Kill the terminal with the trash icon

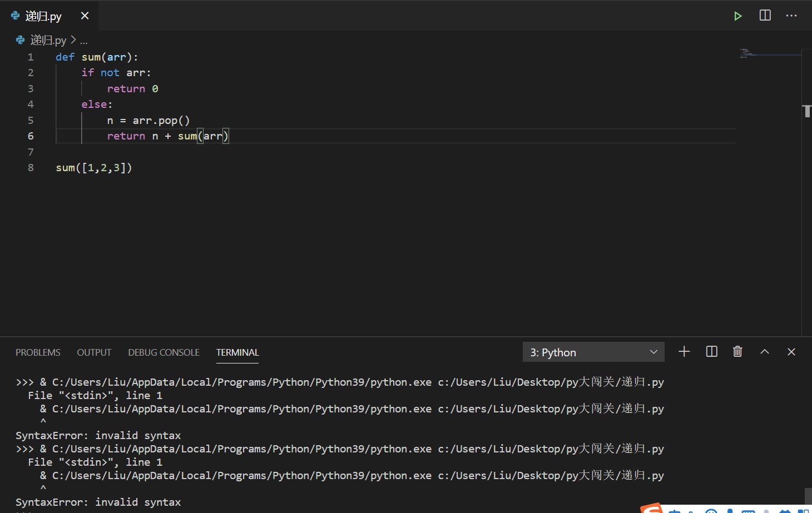pos(737,351)
